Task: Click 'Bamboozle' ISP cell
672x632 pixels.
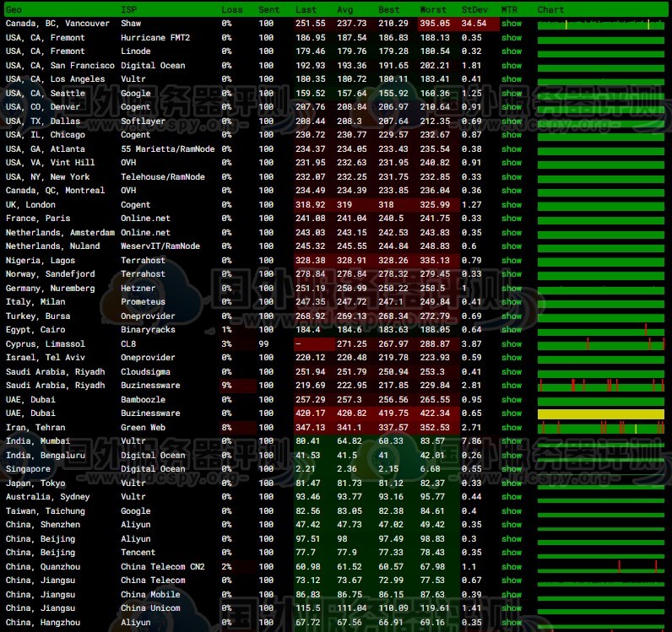Action: point(143,400)
